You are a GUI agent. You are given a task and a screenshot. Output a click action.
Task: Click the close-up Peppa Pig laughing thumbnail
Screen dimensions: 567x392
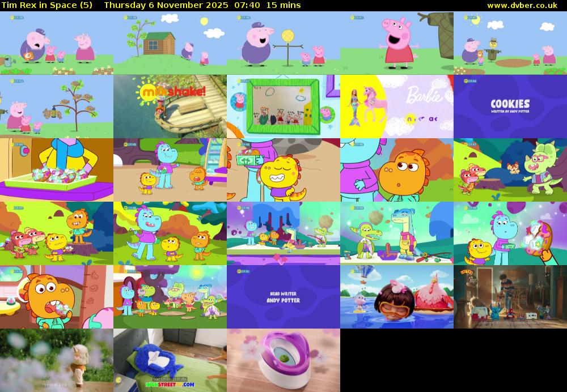[x=397, y=43]
